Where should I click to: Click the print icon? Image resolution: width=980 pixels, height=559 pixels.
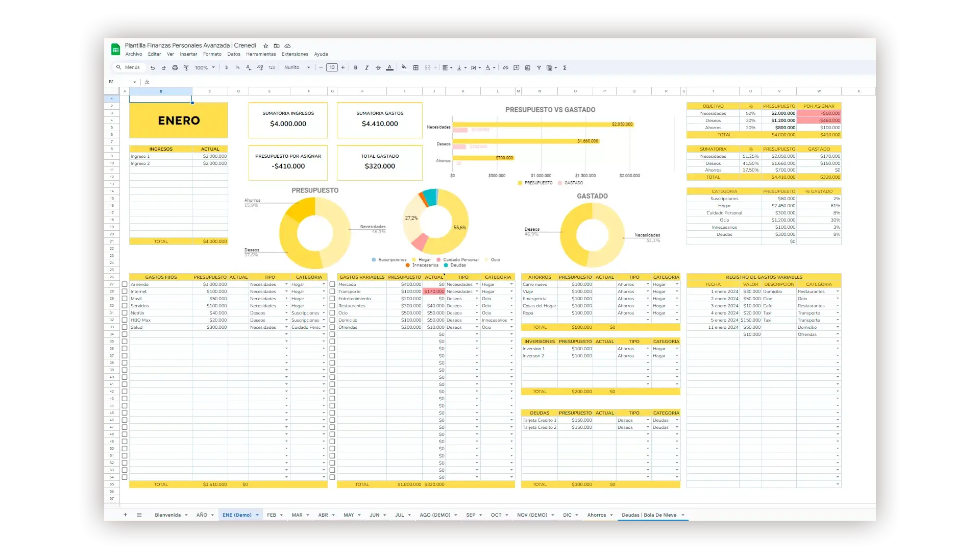[175, 67]
